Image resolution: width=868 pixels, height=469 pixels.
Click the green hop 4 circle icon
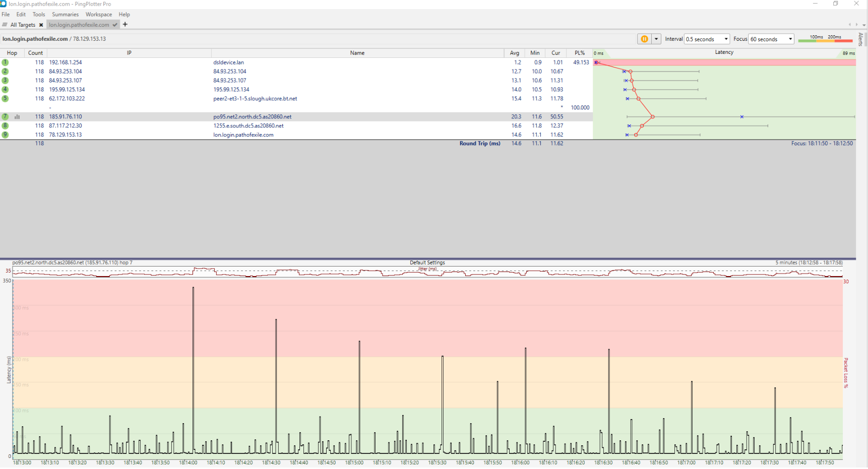[x=5, y=90]
